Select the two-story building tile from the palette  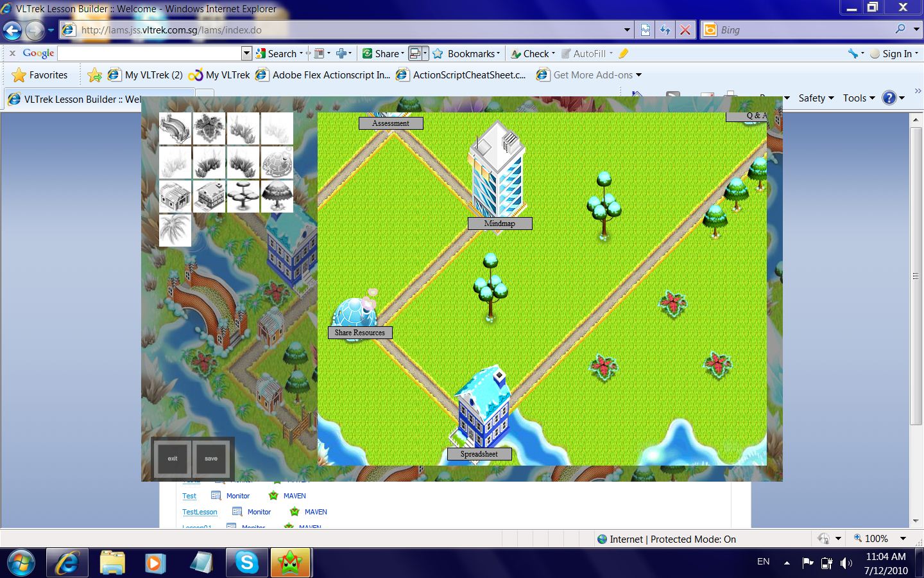[x=209, y=196]
